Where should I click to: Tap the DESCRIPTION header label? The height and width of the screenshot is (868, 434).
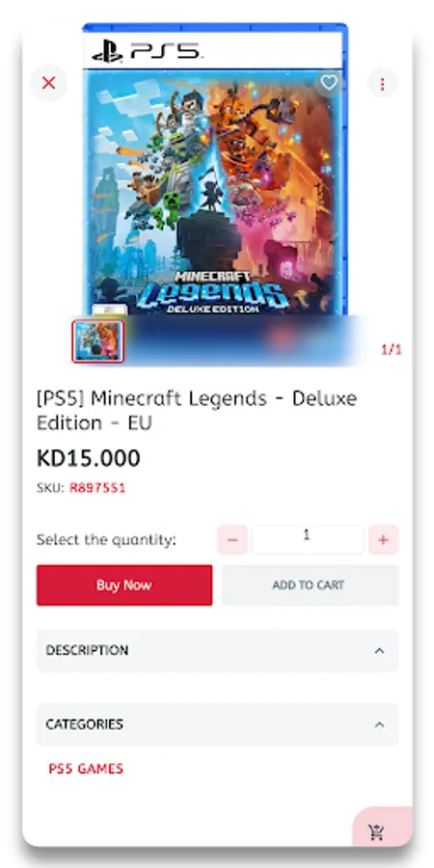click(87, 650)
